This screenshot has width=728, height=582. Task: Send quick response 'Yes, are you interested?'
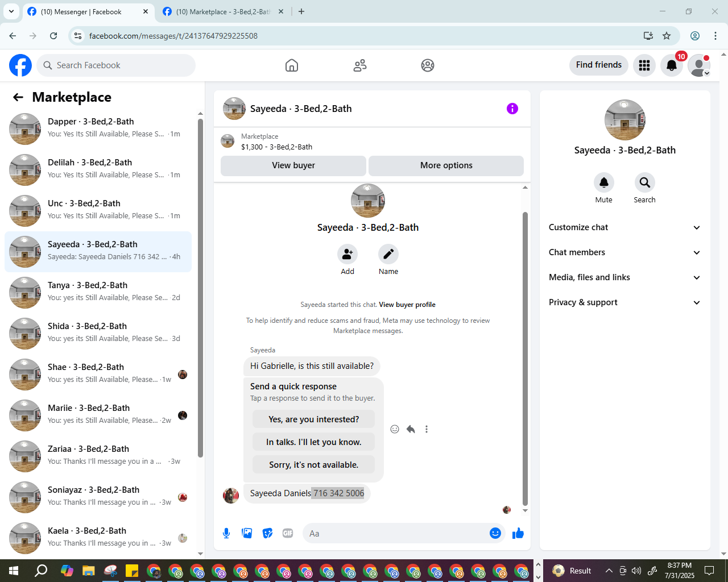pyautogui.click(x=314, y=419)
